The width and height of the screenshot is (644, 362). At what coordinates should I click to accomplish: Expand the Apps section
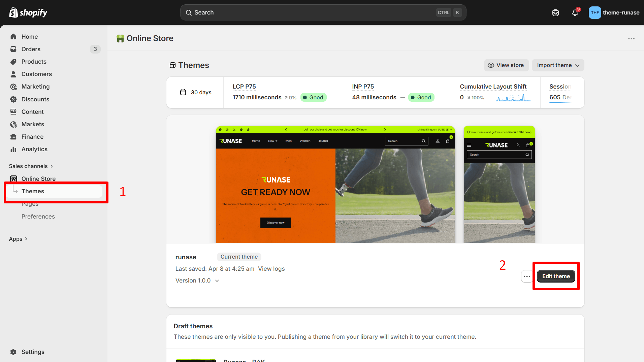pos(18,239)
